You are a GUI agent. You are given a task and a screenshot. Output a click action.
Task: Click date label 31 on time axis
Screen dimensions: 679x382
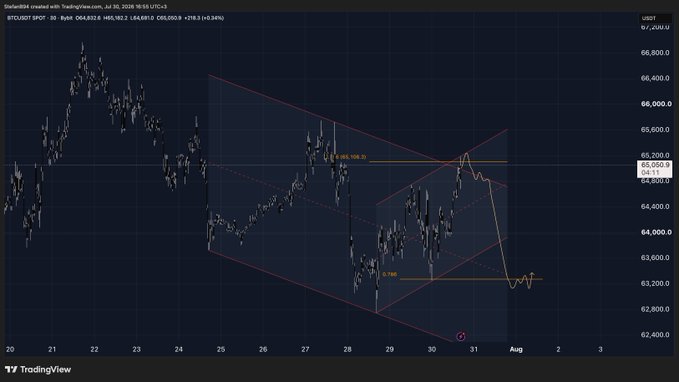point(474,349)
